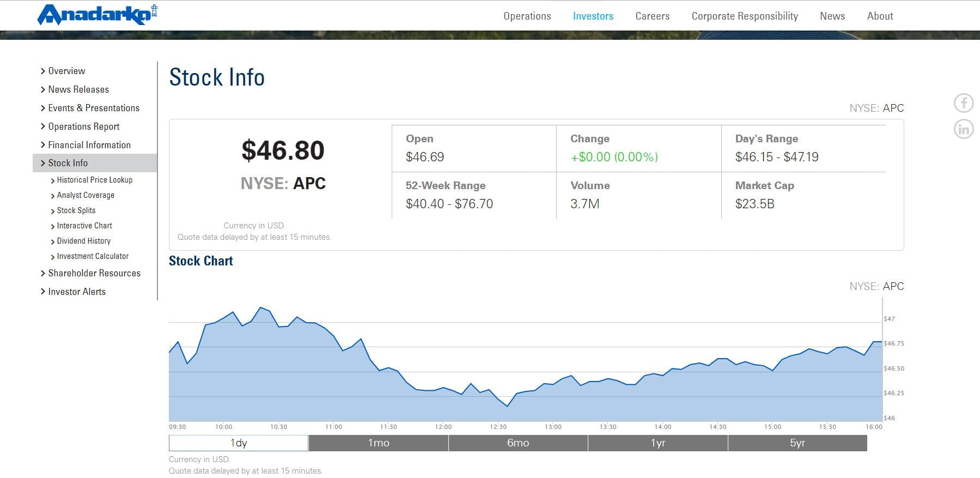Switch chart to 5yr range
The height and width of the screenshot is (478, 980).
[x=798, y=443]
